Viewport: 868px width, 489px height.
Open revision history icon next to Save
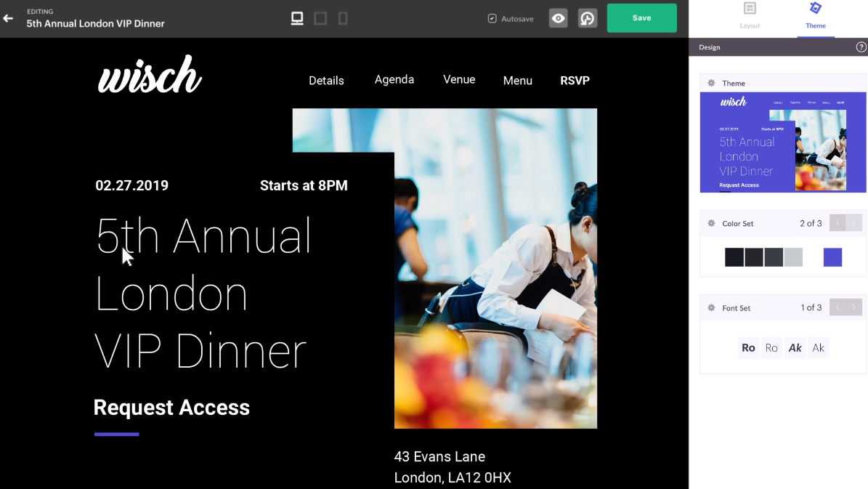pyautogui.click(x=588, y=18)
